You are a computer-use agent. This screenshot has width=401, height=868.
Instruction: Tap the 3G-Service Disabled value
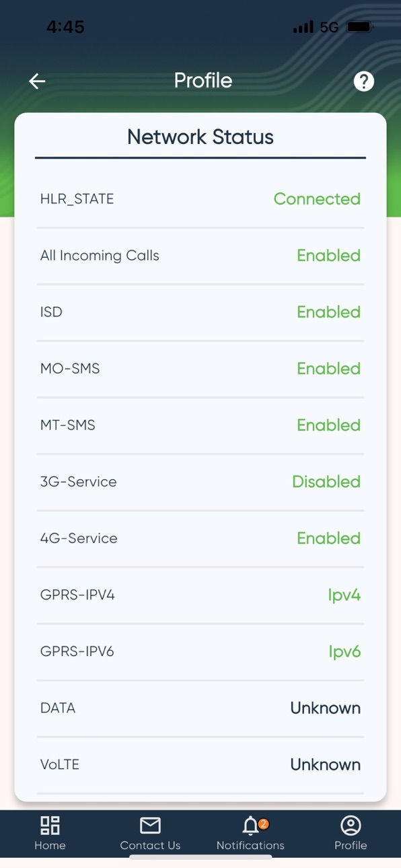point(326,482)
